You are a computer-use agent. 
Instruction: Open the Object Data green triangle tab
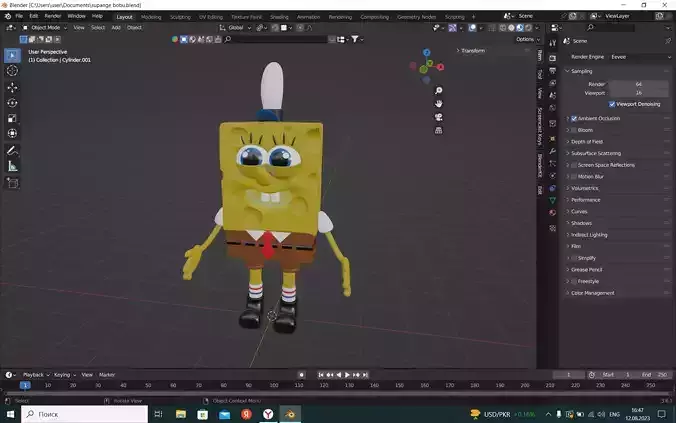click(x=553, y=201)
